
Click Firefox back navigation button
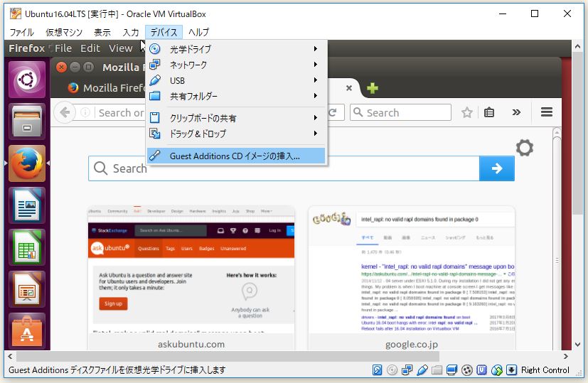65,112
